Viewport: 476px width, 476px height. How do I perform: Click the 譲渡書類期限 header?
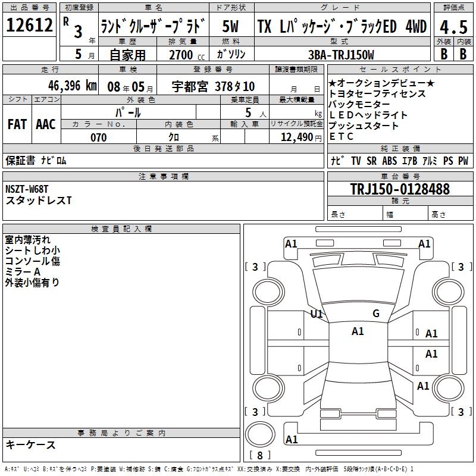coord(296,69)
